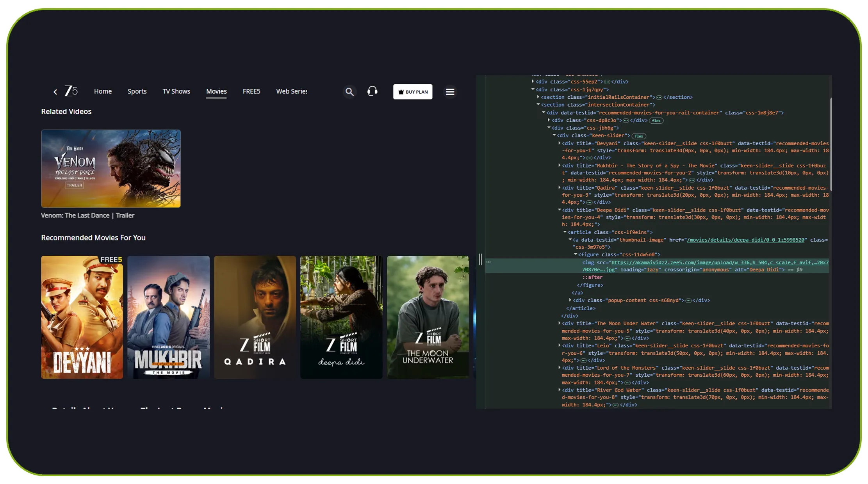This screenshot has height=484, width=868.
Task: Click the ellipsis badge on Lord of the Monsters node
Action: click(628, 383)
